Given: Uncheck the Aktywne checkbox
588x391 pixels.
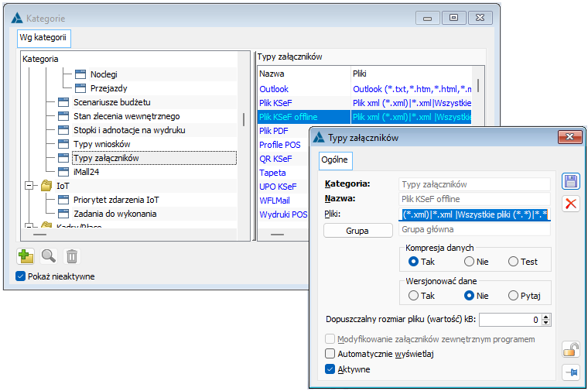Looking at the screenshot, I should click(330, 369).
